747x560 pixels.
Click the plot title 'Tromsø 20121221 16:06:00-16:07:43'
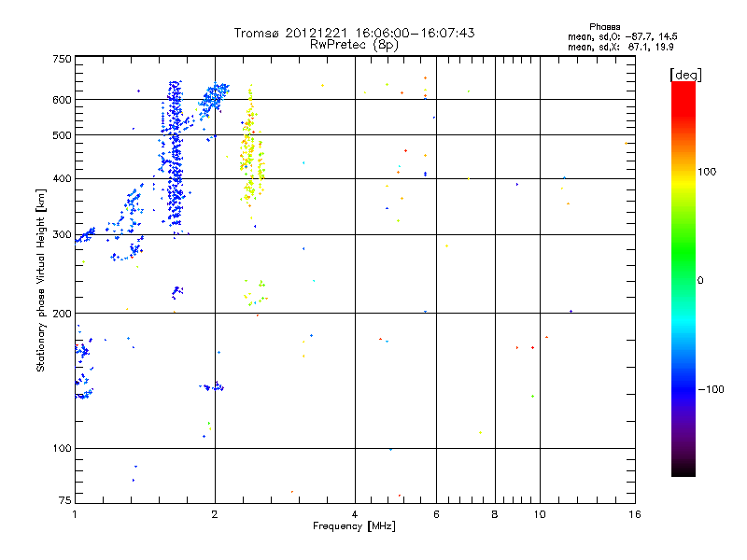click(x=354, y=33)
